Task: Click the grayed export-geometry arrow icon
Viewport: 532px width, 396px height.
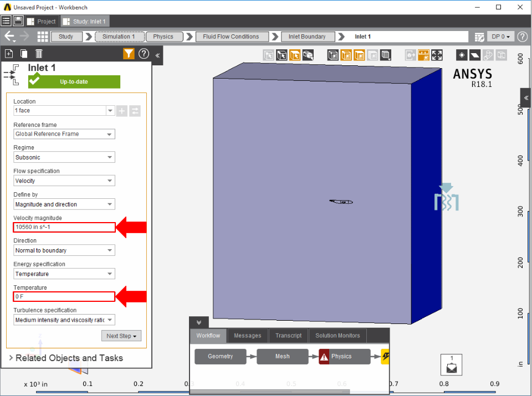Action: coord(410,55)
